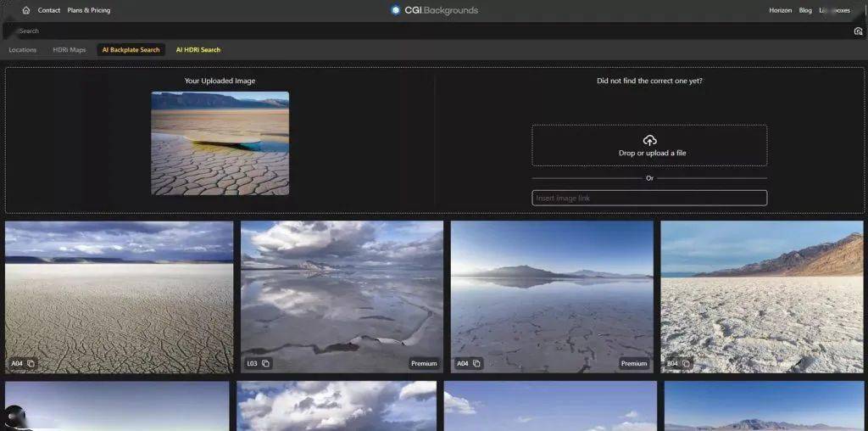
Task: Copy ID of the L03 image
Action: (265, 363)
